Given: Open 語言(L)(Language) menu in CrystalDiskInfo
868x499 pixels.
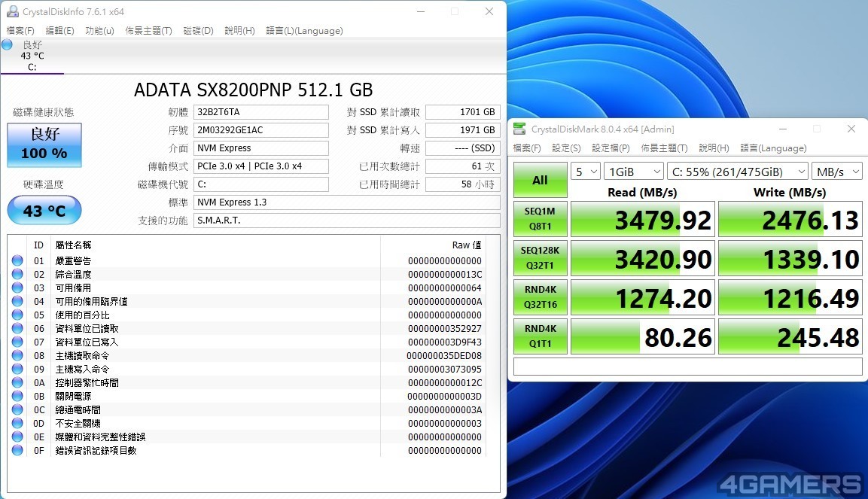Looking at the screenshot, I should point(304,30).
